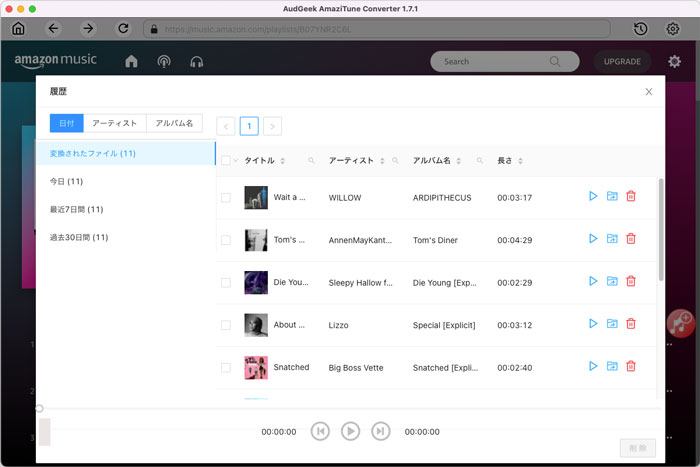Open Amazon Music podcasts icon

pyautogui.click(x=164, y=61)
